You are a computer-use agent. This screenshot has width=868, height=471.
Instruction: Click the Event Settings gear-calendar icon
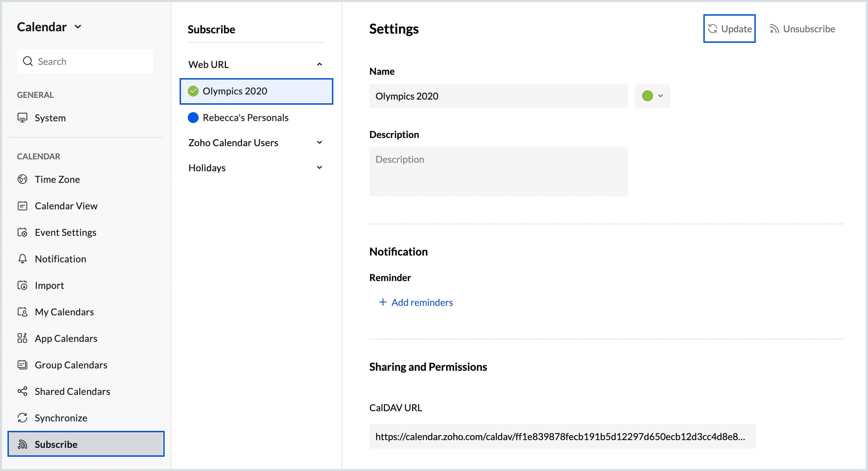(22, 232)
